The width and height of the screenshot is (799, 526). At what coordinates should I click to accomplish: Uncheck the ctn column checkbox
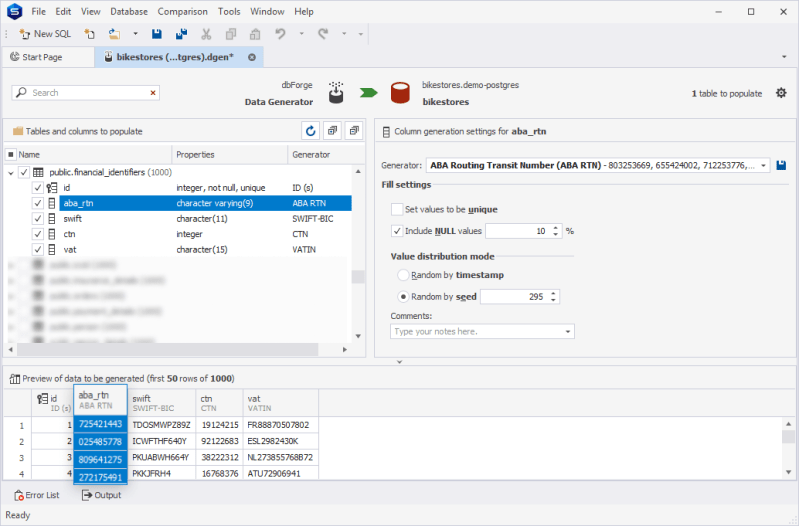[x=38, y=234]
